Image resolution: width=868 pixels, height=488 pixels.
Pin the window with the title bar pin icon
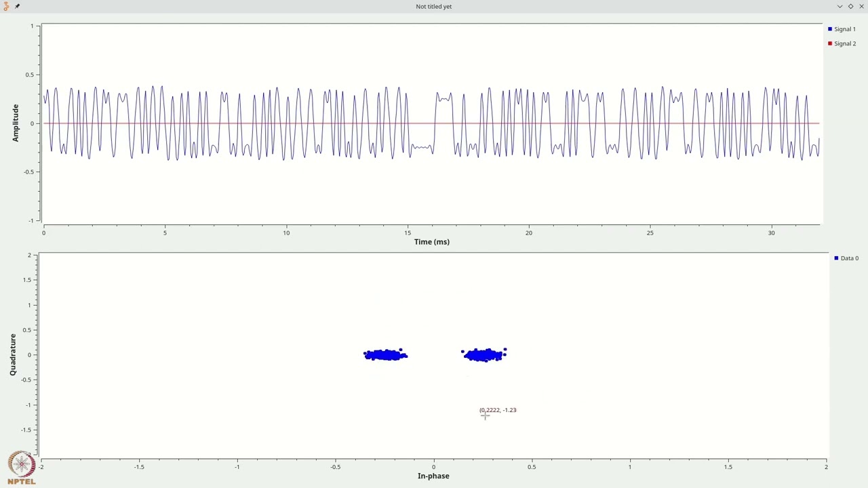[17, 6]
